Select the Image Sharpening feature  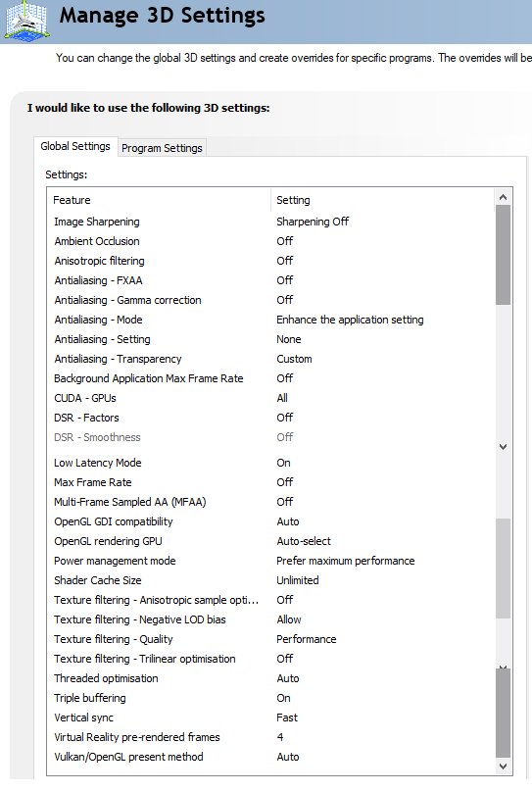click(x=97, y=222)
